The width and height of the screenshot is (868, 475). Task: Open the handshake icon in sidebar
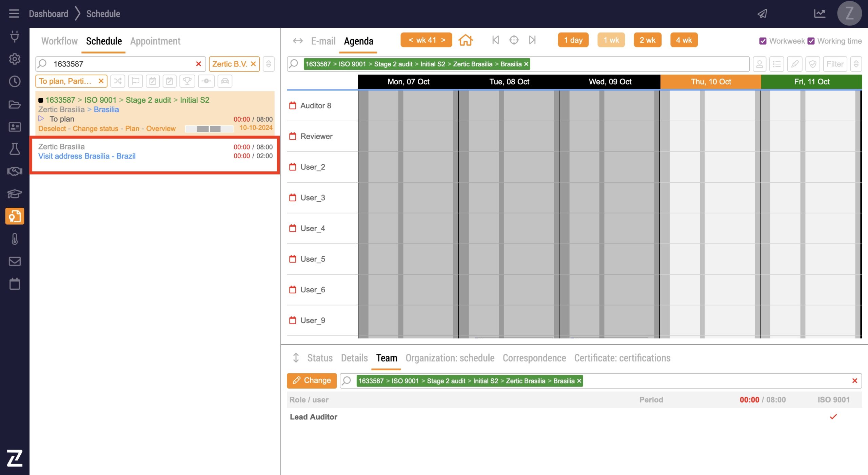pos(15,171)
